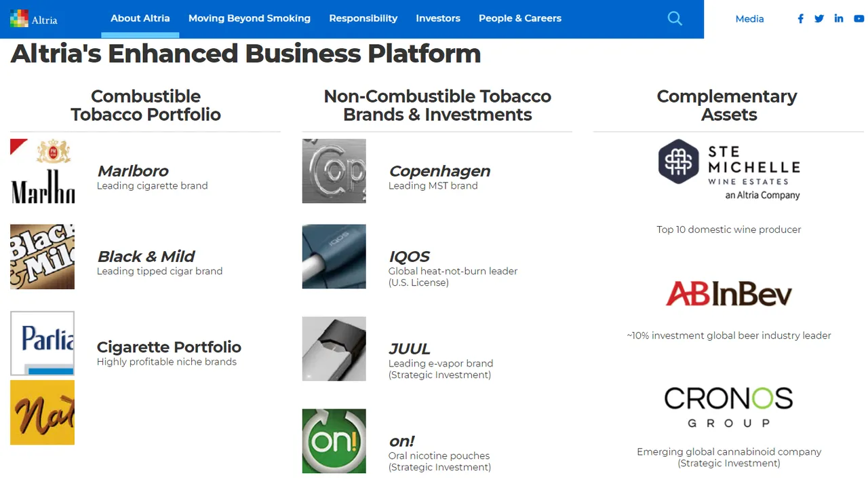Viewport: 868px width, 484px height.
Task: Open Altria's Twitter icon
Action: coord(819,19)
